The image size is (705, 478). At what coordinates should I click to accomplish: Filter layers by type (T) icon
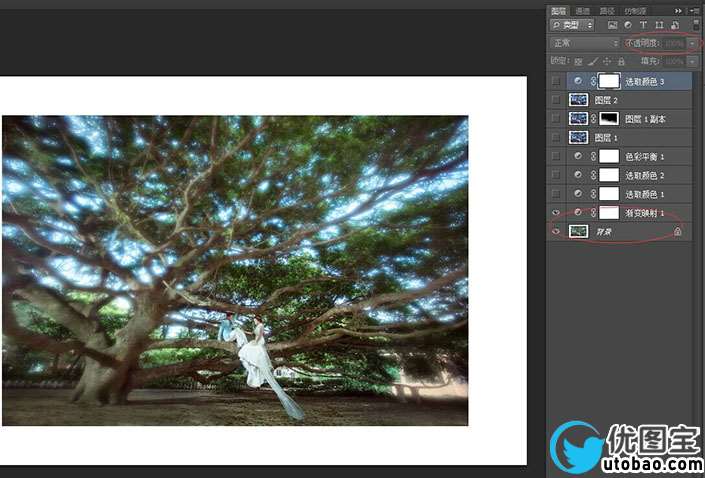point(643,25)
